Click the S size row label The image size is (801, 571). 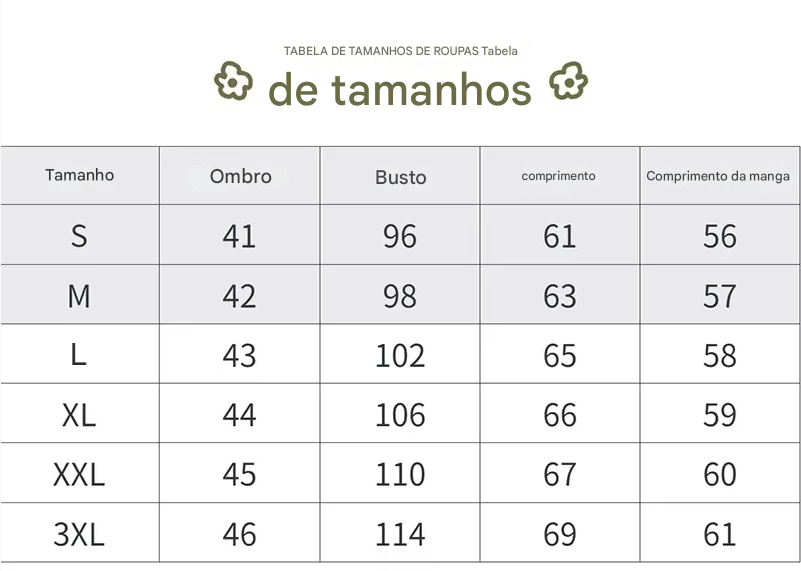79,236
